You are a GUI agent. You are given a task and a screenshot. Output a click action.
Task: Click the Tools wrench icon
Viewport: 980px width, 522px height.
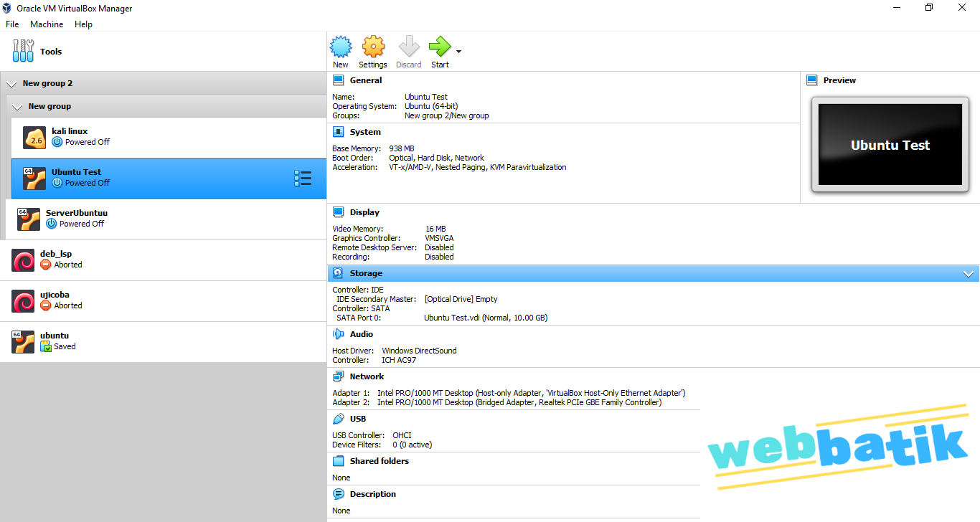[x=23, y=51]
